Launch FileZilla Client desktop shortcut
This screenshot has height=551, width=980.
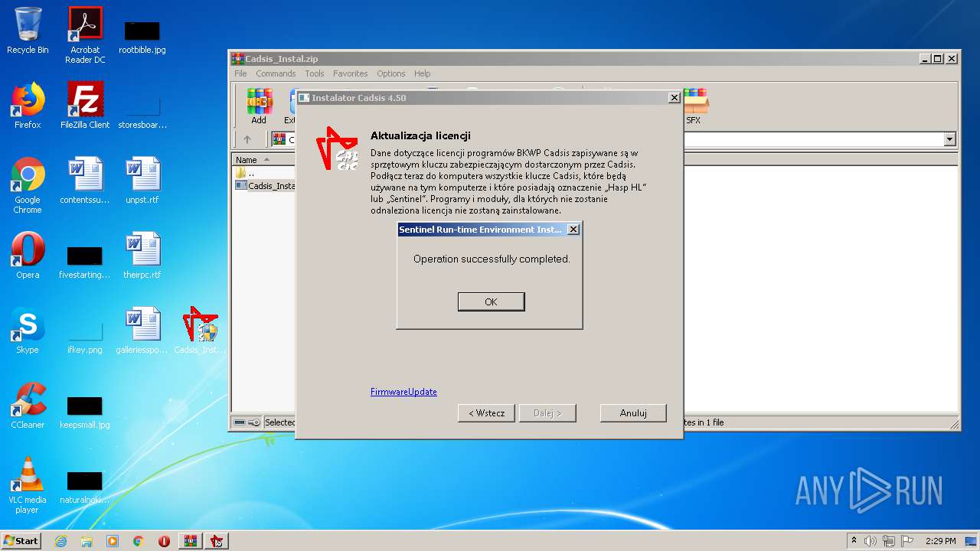click(x=85, y=106)
